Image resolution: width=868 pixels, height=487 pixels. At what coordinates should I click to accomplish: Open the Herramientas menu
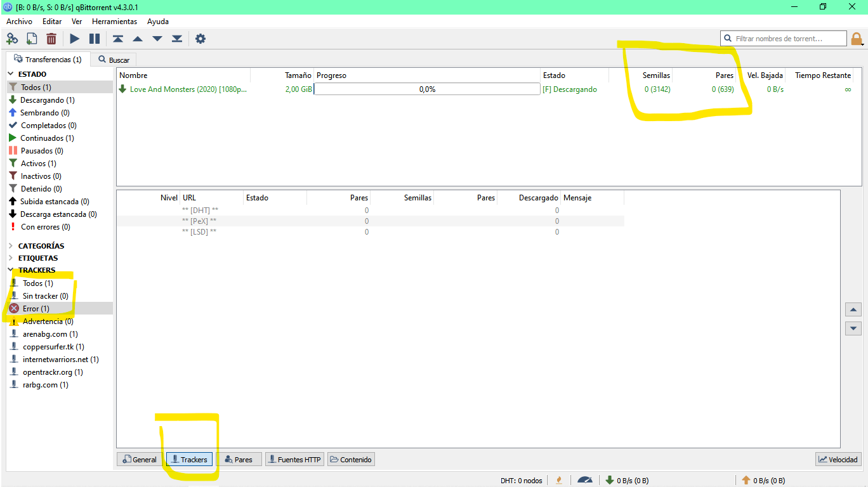point(115,22)
